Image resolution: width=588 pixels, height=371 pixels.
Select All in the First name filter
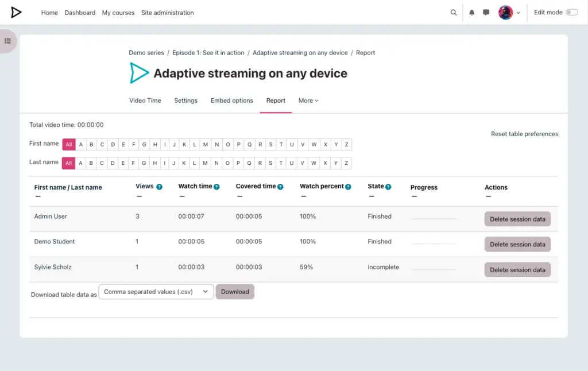click(69, 144)
